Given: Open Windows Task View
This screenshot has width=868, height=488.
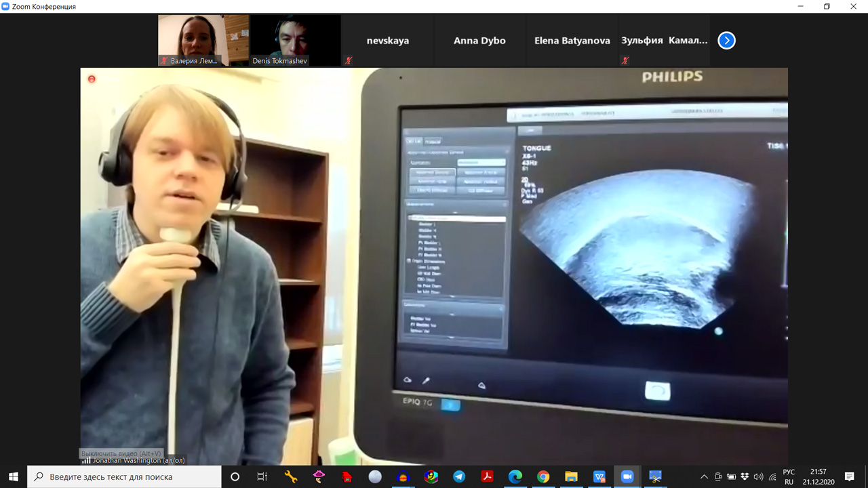Looking at the screenshot, I should pos(262,476).
